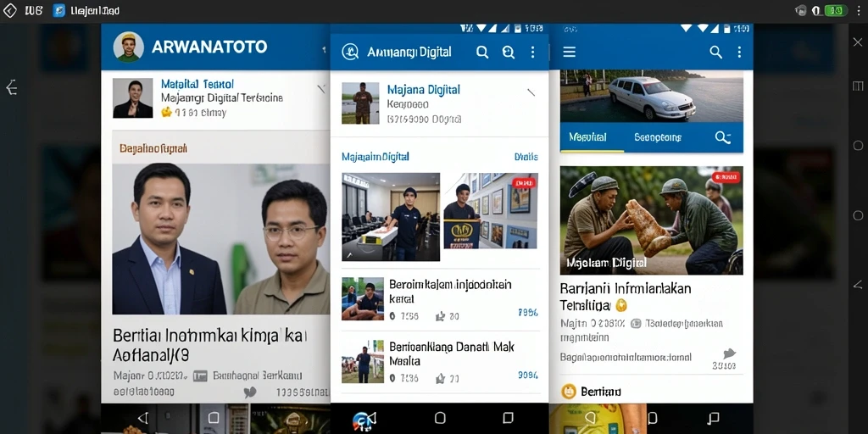Viewport: 868px width, 434px height.
Task: Close the viewer with the X on the right edge
Action: click(858, 42)
